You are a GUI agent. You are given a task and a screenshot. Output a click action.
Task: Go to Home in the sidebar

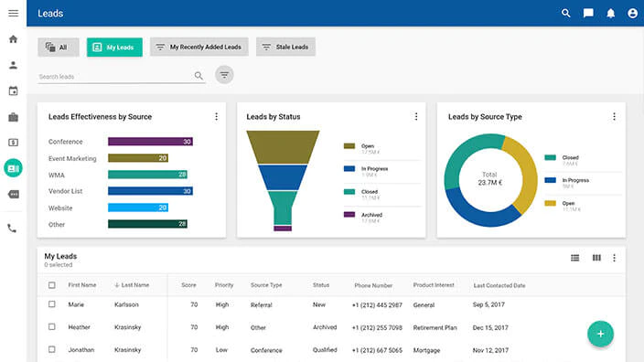point(13,39)
